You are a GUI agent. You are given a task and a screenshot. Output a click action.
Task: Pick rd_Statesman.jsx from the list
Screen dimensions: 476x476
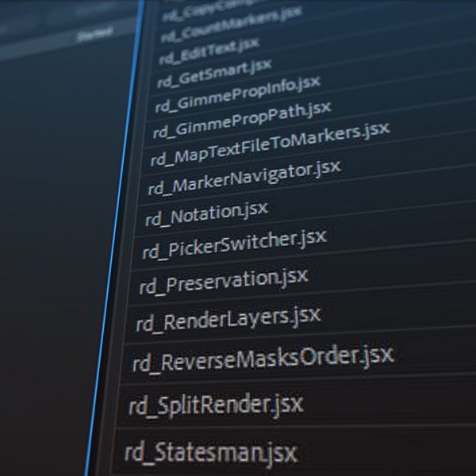(x=211, y=453)
